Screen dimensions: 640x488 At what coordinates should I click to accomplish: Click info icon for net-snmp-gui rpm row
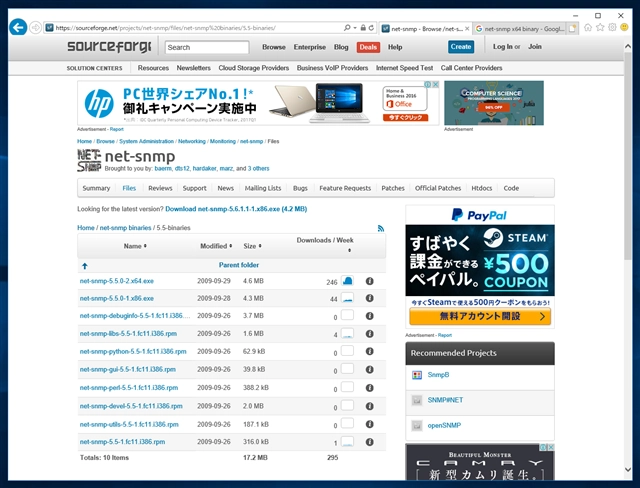click(369, 369)
